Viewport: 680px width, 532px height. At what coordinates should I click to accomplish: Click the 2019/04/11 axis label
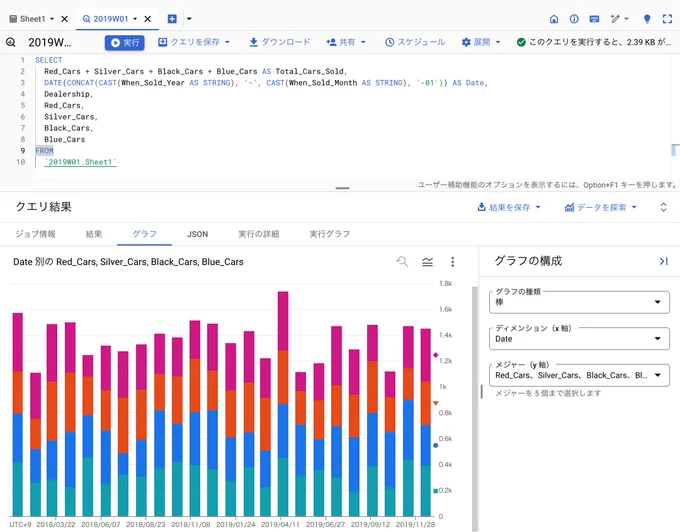280,525
